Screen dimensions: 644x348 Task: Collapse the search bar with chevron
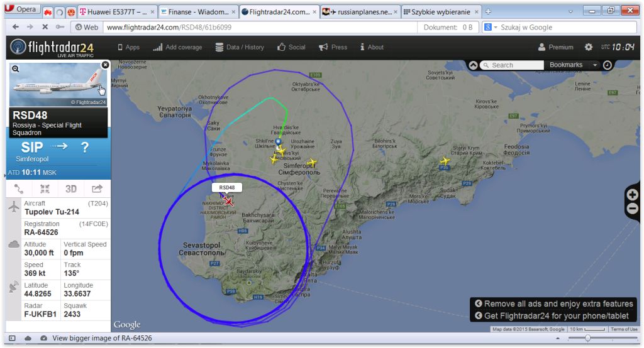pos(473,65)
